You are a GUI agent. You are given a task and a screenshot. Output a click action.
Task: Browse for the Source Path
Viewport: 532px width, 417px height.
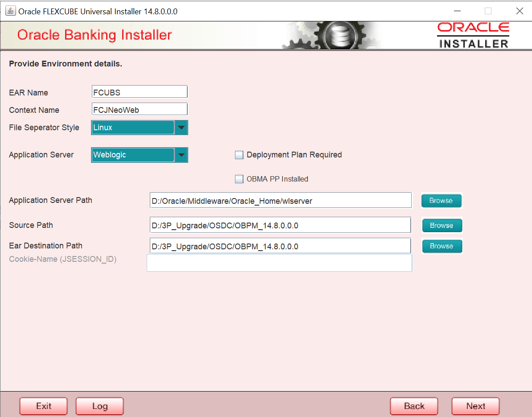tap(442, 225)
